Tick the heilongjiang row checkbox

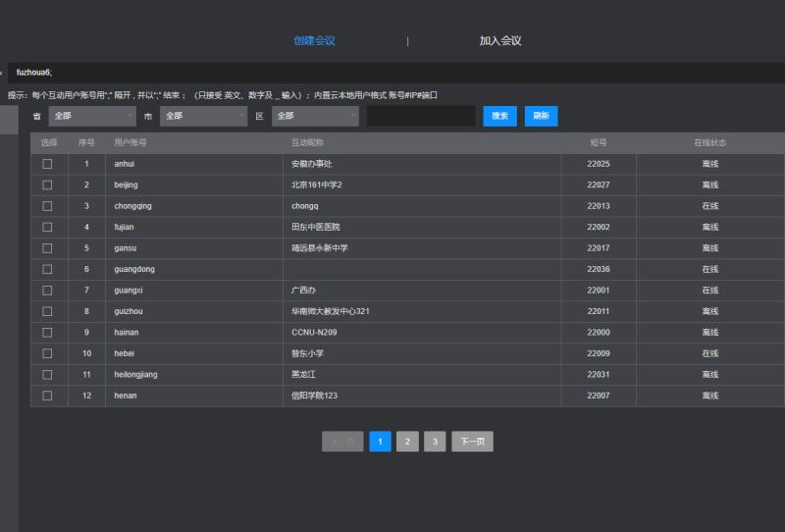[47, 374]
